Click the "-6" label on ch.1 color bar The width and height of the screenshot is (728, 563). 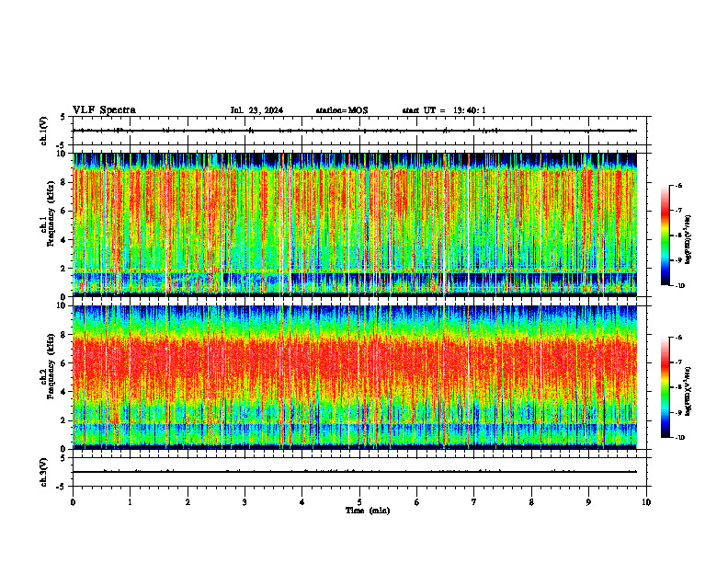(x=679, y=185)
